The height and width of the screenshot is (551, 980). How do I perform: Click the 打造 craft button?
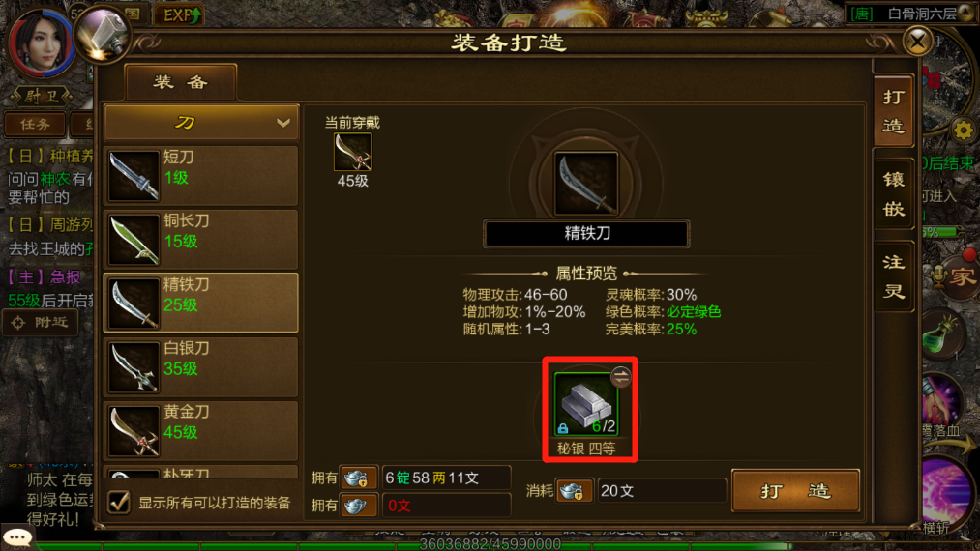795,491
